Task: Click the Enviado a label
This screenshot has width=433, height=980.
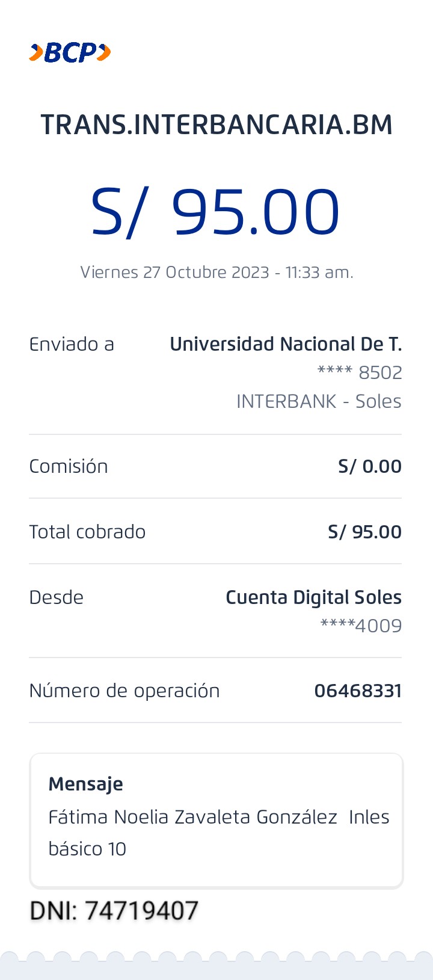Action: point(72,344)
